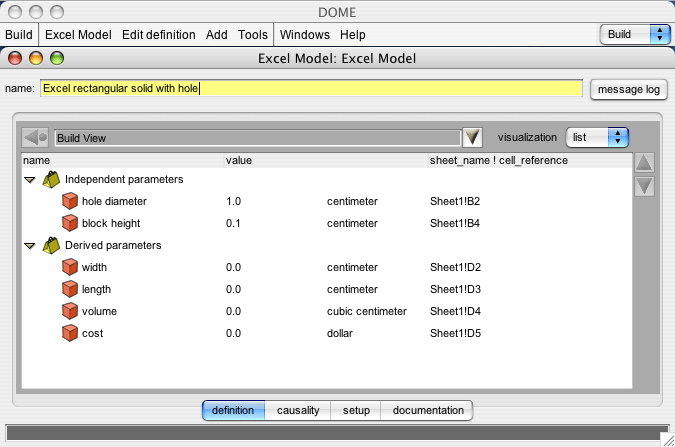This screenshot has height=447, width=675.
Task: Click the hole diameter value 1.0
Action: [x=233, y=201]
